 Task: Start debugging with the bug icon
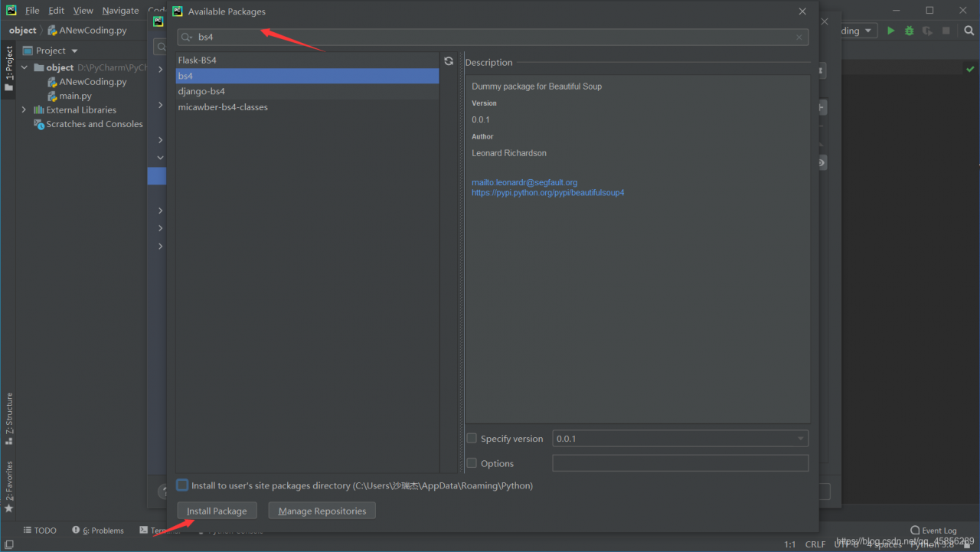pos(910,31)
